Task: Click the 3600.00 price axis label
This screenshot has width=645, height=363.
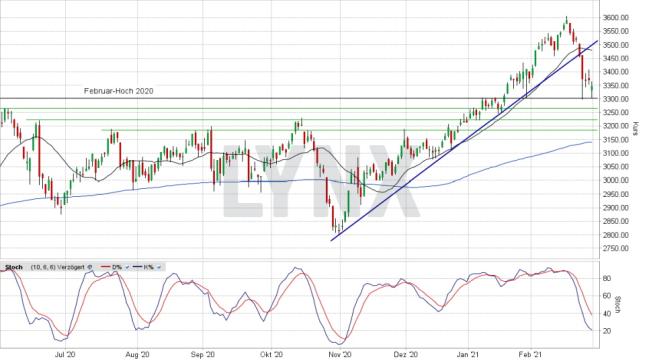Action: [x=615, y=17]
